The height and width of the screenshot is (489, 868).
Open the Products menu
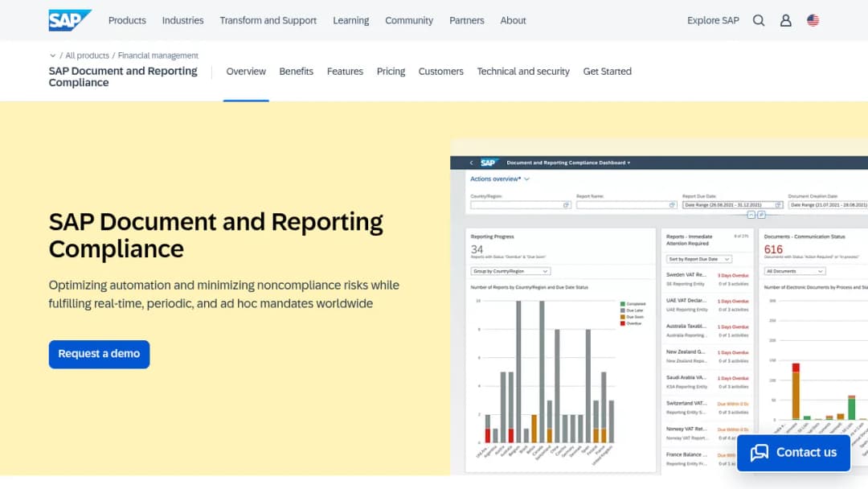pos(127,20)
